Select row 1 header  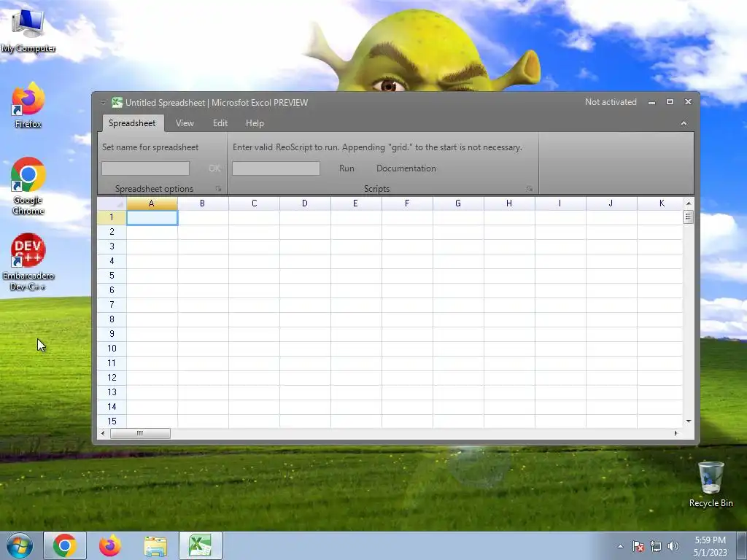(112, 217)
